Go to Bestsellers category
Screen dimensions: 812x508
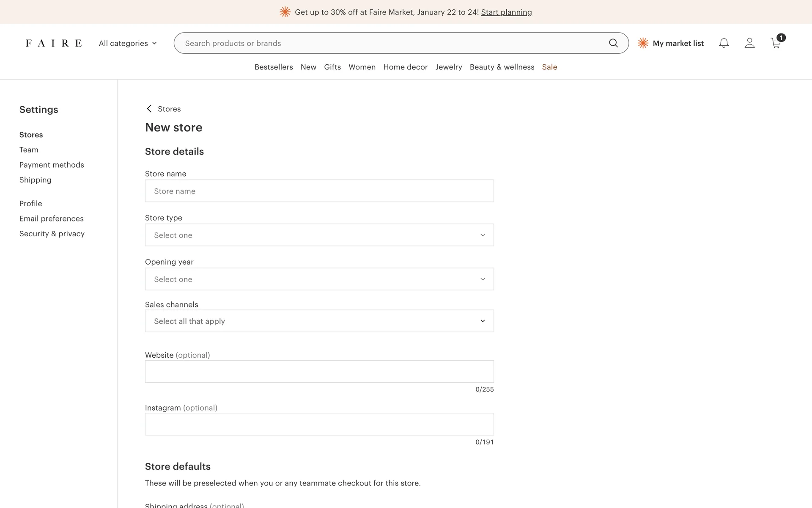tap(274, 67)
